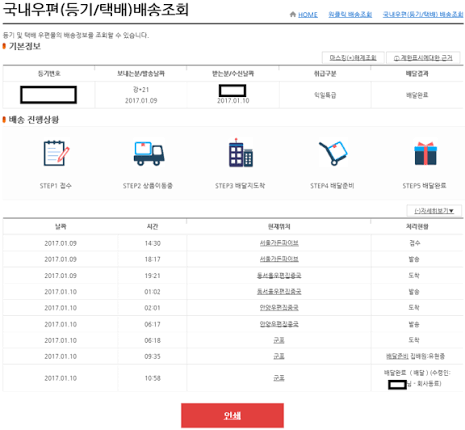Image resolution: width=465 pixels, height=430 pixels.
Task: Open the 원클릭 배송조회 breadcrumb link
Action: point(350,15)
